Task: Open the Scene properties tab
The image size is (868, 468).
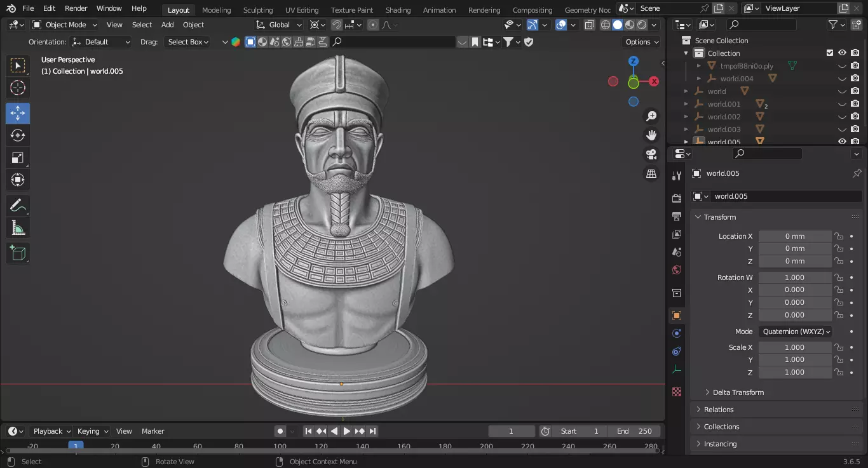Action: (x=677, y=252)
